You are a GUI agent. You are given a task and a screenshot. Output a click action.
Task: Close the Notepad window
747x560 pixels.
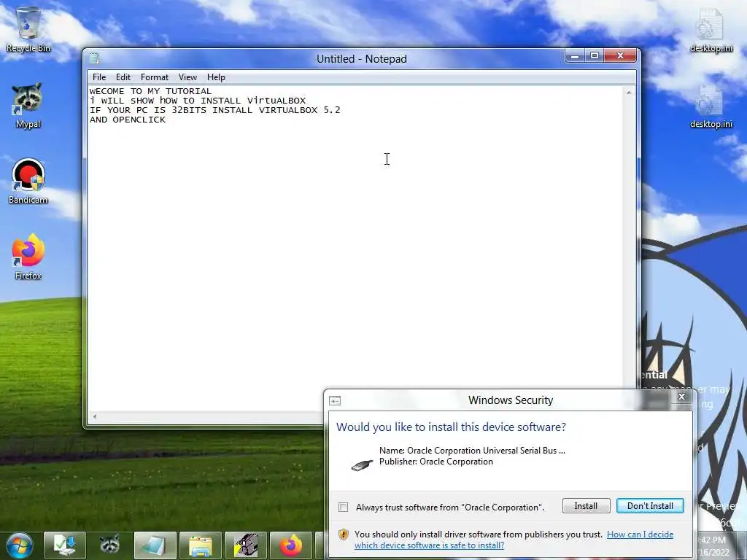[620, 56]
